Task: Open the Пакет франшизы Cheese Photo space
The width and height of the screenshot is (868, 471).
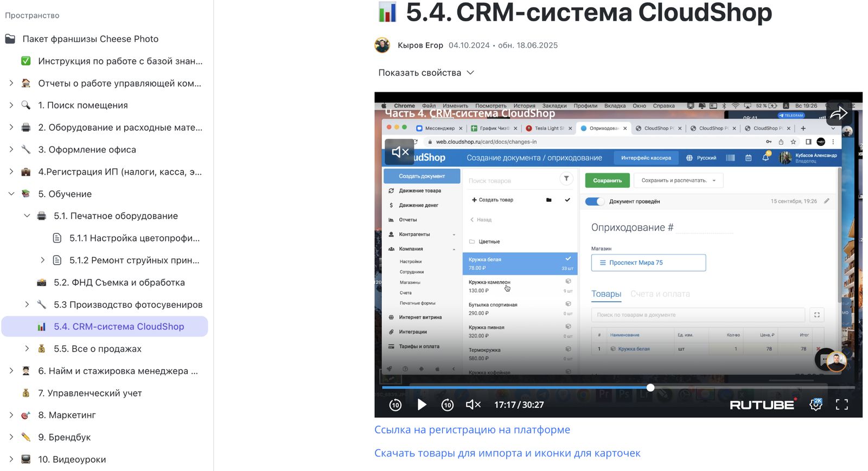Action: tap(91, 39)
